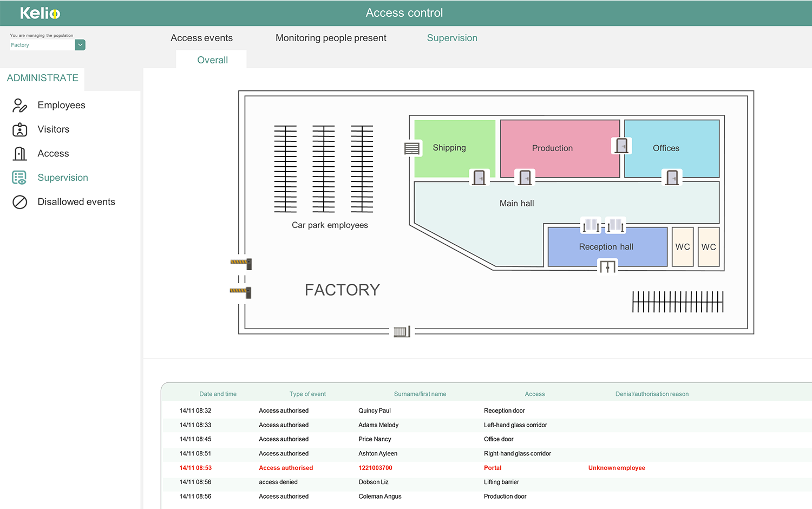Click the door icon below the Shipping area
Viewport: 812px width, 509px height.
[479, 177]
